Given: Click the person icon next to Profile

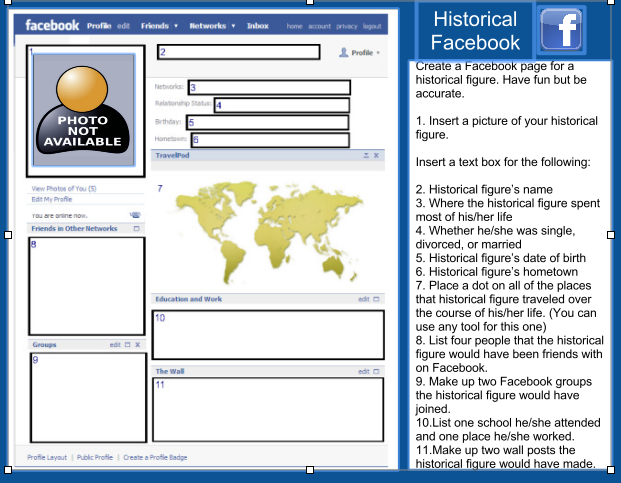Looking at the screenshot, I should coord(343,52).
